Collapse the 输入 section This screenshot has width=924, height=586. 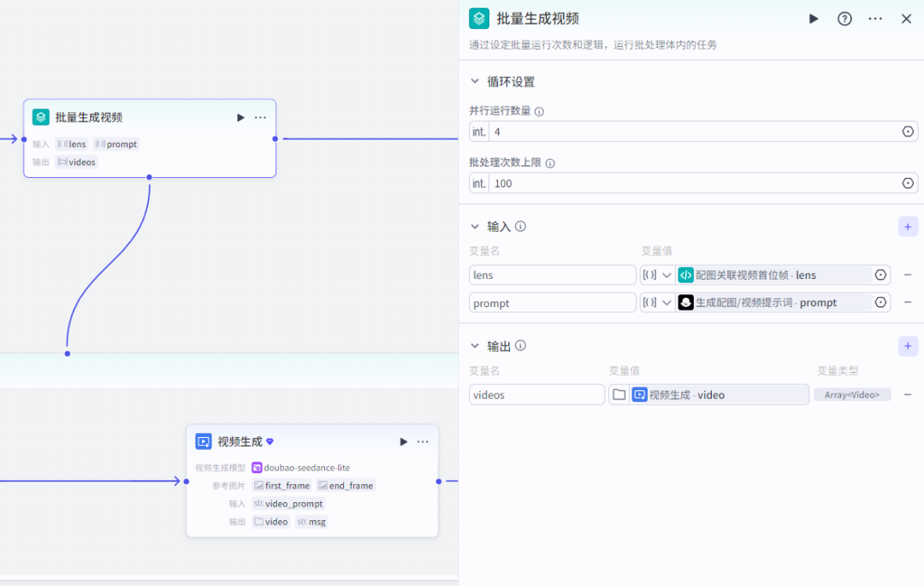(475, 226)
